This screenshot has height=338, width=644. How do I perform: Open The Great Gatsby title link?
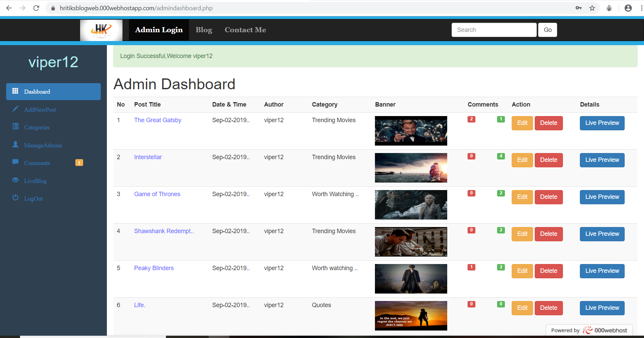158,120
